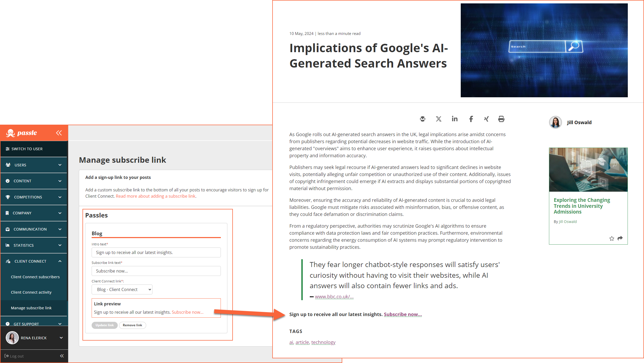Collapse the Client Connect menu chevron
Screen dimensions: 644x363
click(60, 261)
